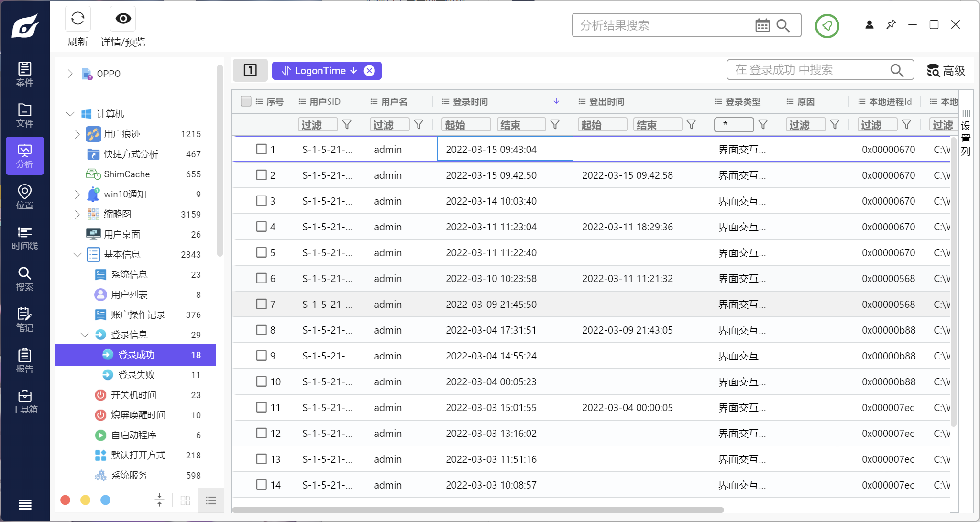
Task: Collapse the 计算机 tree node
Action: [x=70, y=114]
